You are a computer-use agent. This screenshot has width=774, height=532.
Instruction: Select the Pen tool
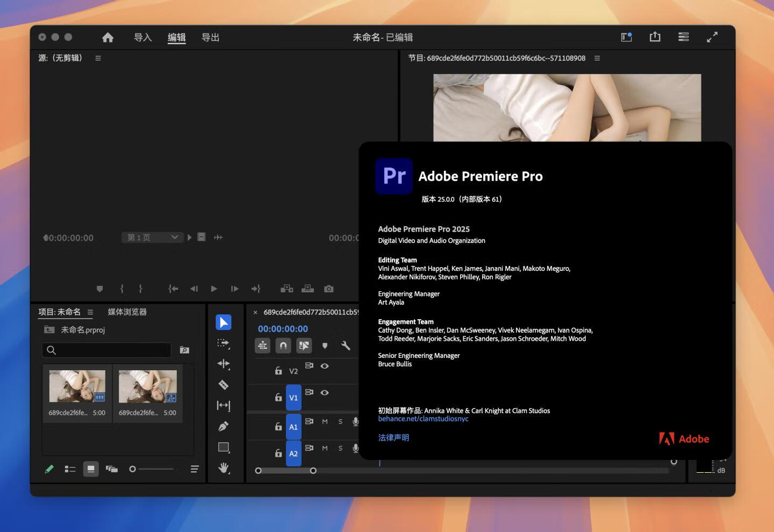click(224, 426)
